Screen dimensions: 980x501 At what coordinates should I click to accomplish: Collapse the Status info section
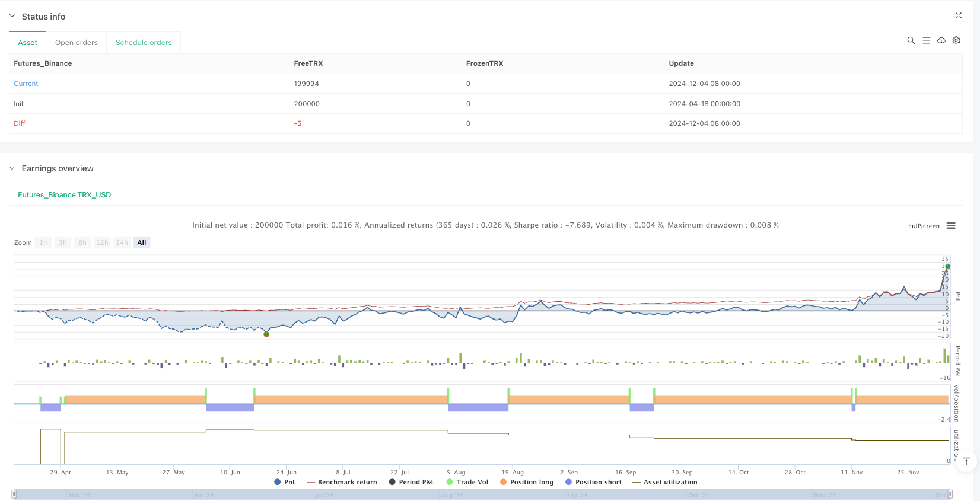click(12, 17)
